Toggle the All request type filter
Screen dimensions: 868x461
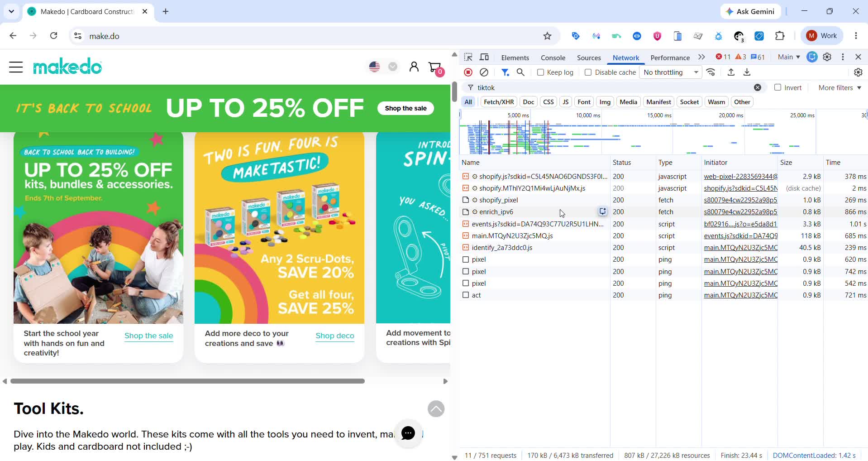pyautogui.click(x=468, y=102)
